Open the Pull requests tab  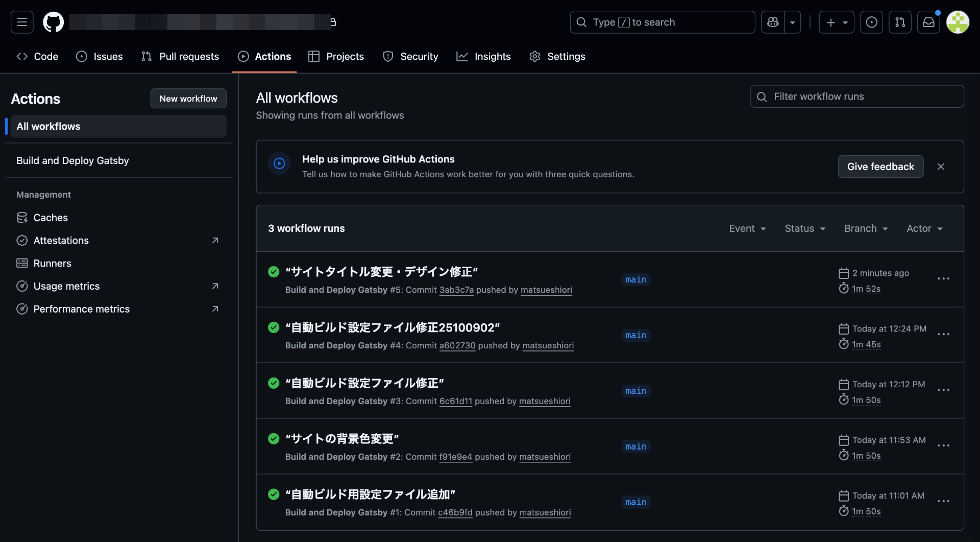(180, 56)
